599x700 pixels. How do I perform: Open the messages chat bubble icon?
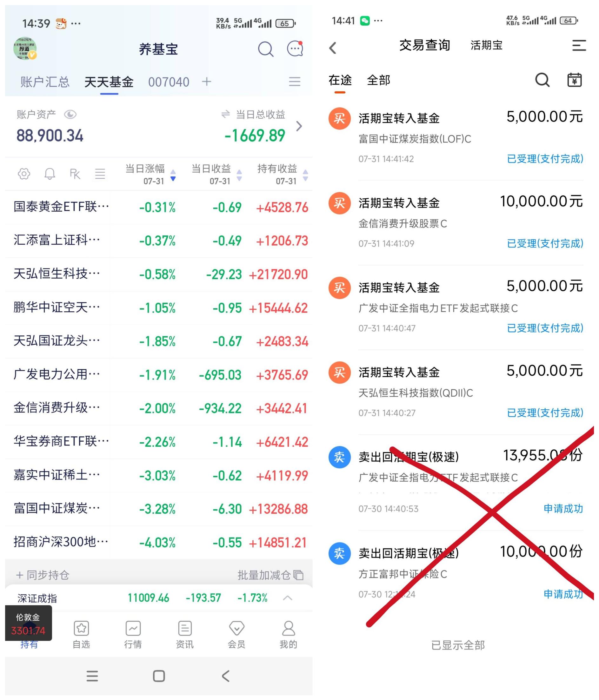pyautogui.click(x=295, y=49)
